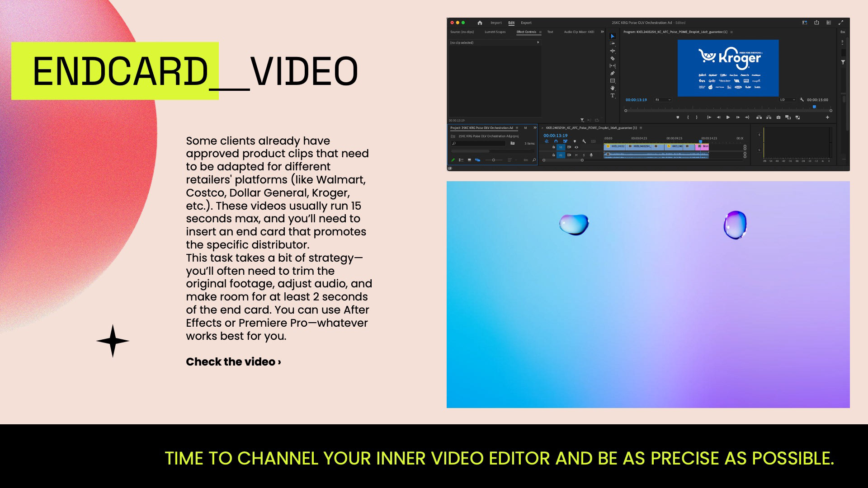
Task: Toggle V1 track lock
Action: (554, 147)
